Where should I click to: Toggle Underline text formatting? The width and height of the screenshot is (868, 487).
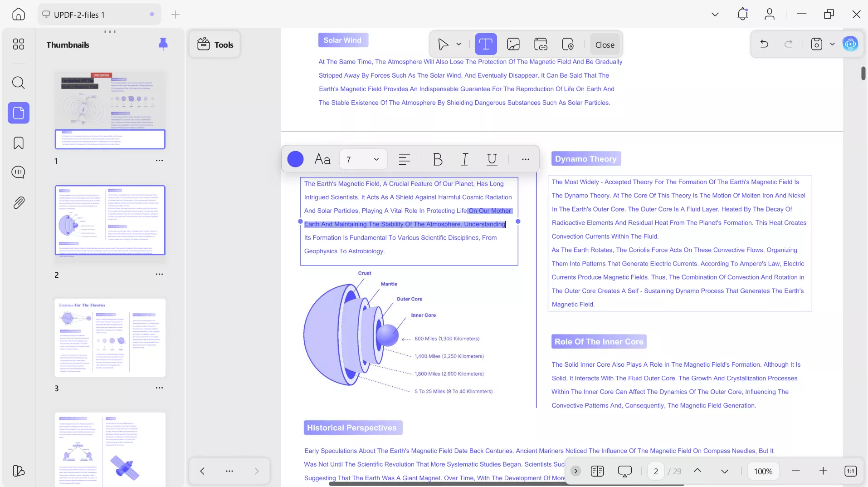pyautogui.click(x=492, y=159)
